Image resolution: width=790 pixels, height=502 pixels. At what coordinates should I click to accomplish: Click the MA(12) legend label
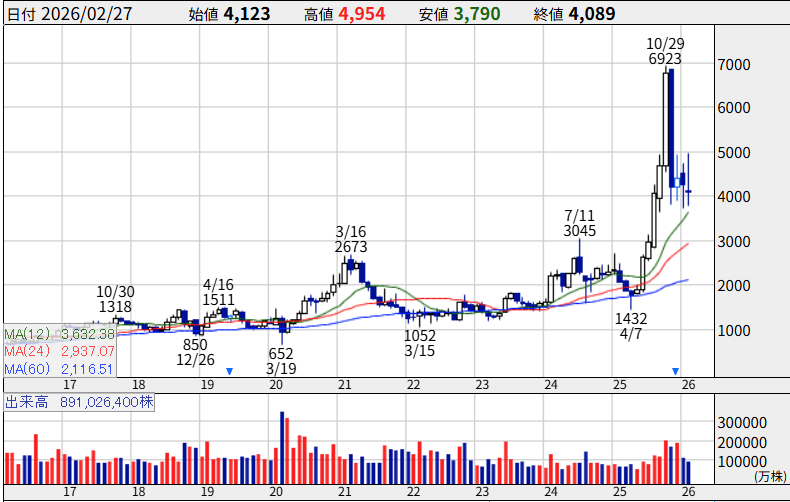[28, 334]
